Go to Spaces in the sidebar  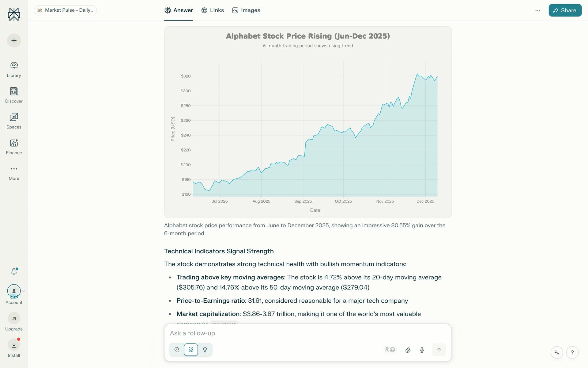[x=14, y=121]
